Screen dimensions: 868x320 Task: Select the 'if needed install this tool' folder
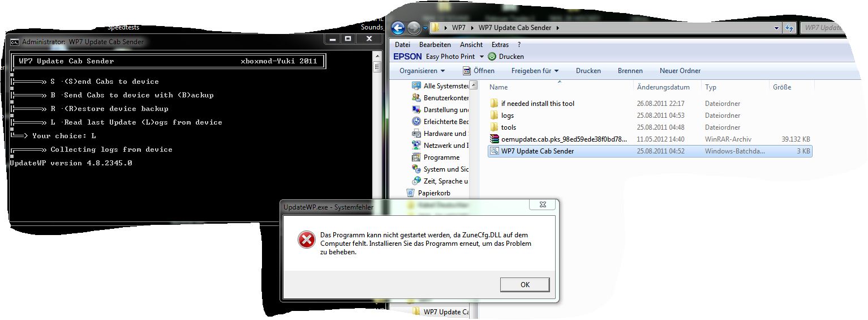coord(538,104)
